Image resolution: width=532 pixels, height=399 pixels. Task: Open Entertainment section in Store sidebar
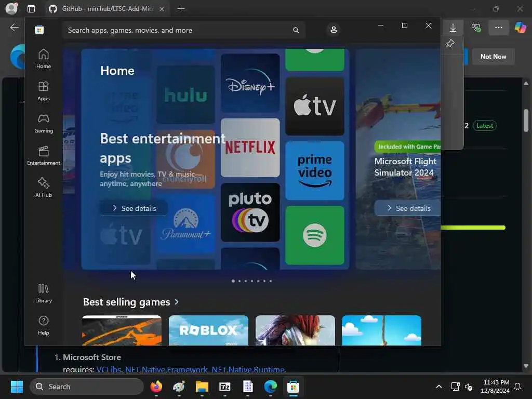click(x=44, y=155)
